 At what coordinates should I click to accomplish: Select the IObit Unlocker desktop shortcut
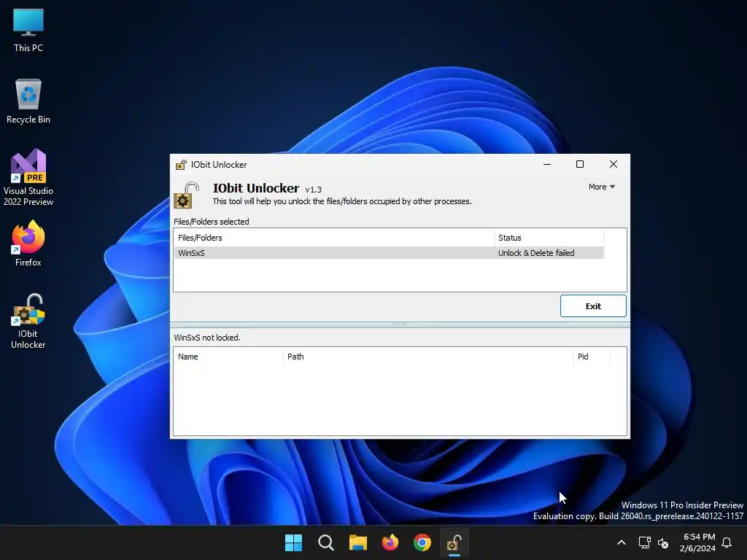point(28,322)
